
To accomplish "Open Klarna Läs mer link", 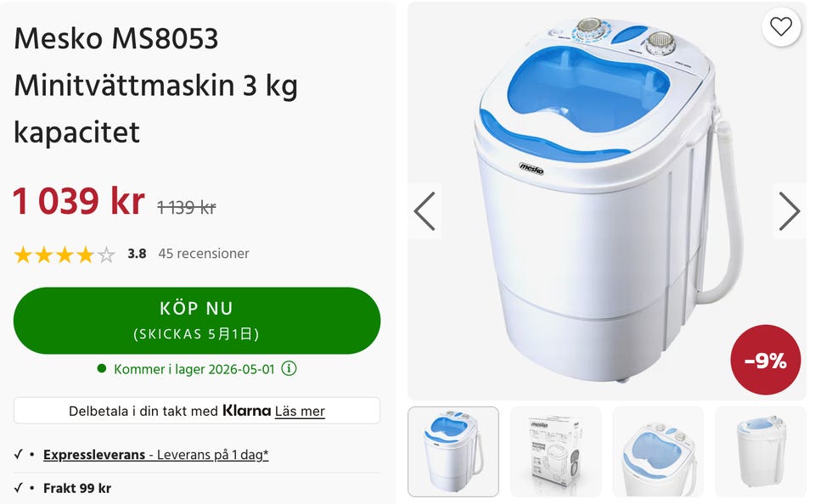I will click(x=300, y=411).
